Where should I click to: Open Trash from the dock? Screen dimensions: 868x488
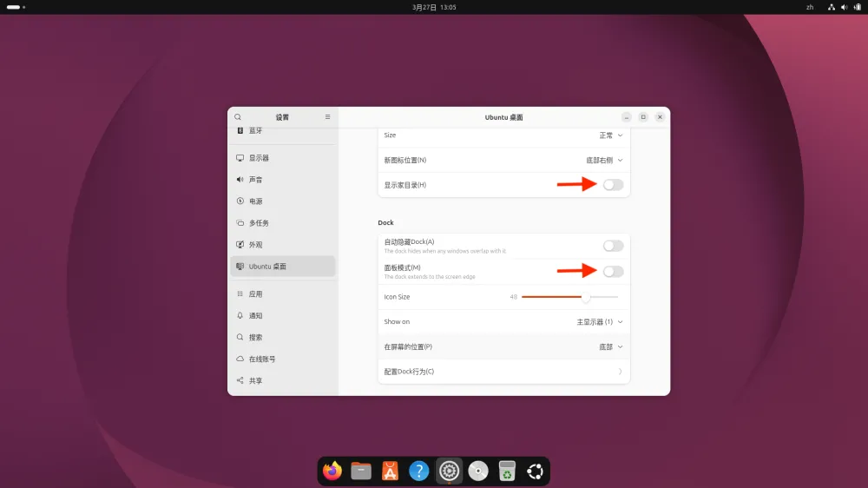coord(507,471)
